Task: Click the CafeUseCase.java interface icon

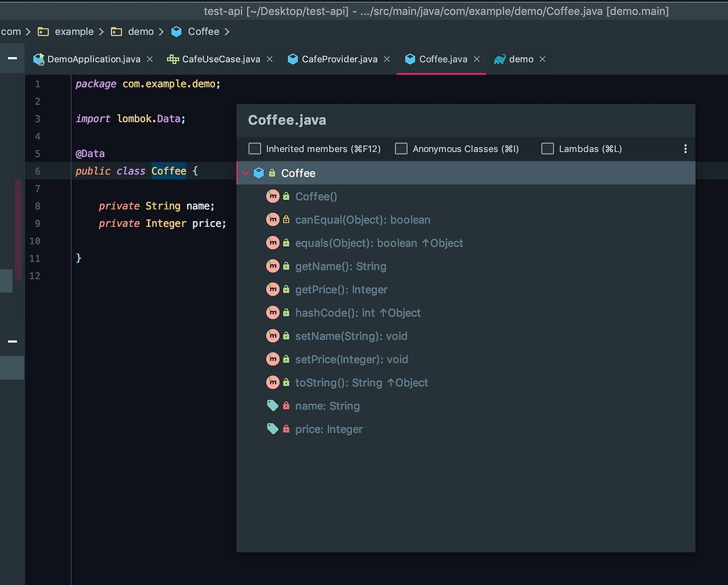Action: click(173, 59)
